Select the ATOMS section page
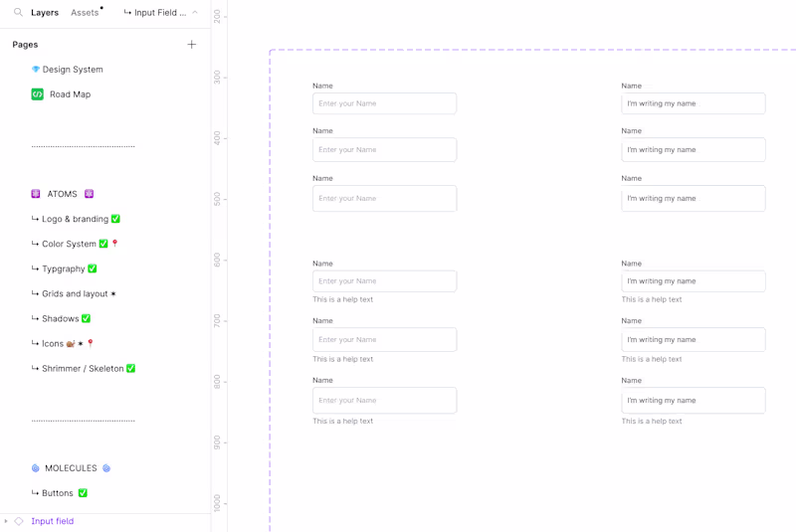This screenshot has height=532, width=796. pyautogui.click(x=63, y=194)
